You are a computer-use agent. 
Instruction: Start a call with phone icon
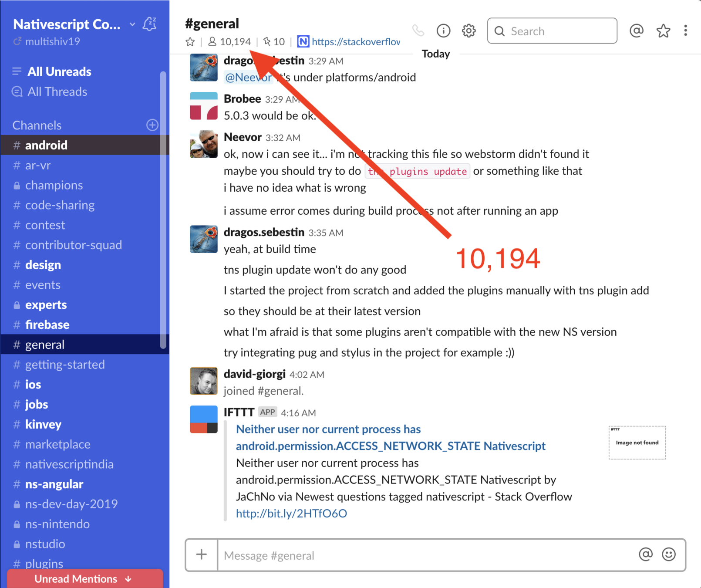418,30
